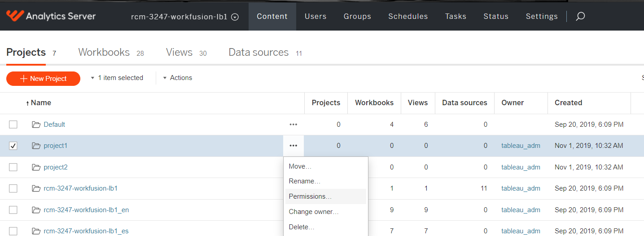Uncheck the project1 checkbox
The width and height of the screenshot is (644, 236).
pos(13,146)
